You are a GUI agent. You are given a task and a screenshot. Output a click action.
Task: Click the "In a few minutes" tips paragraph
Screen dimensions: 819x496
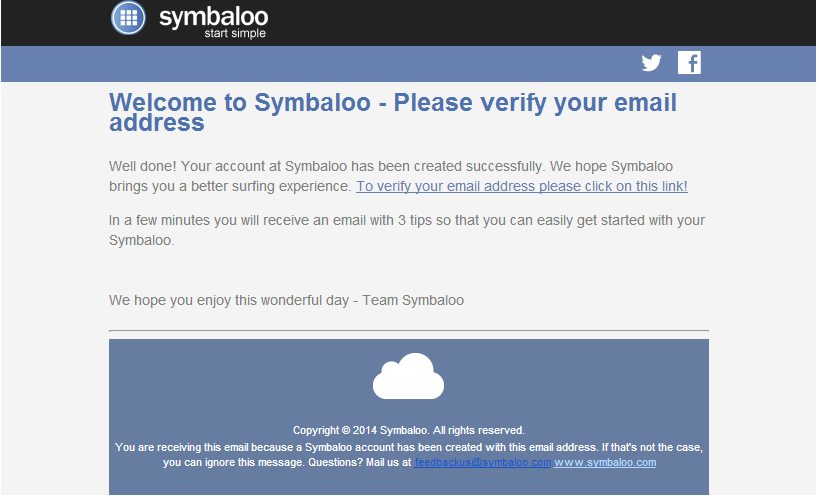click(x=407, y=230)
